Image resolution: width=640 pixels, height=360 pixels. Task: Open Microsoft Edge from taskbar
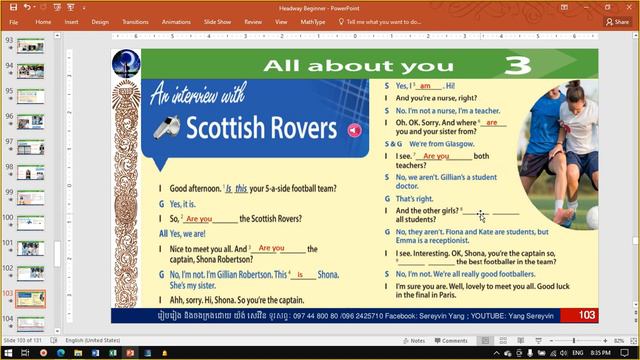point(61,353)
